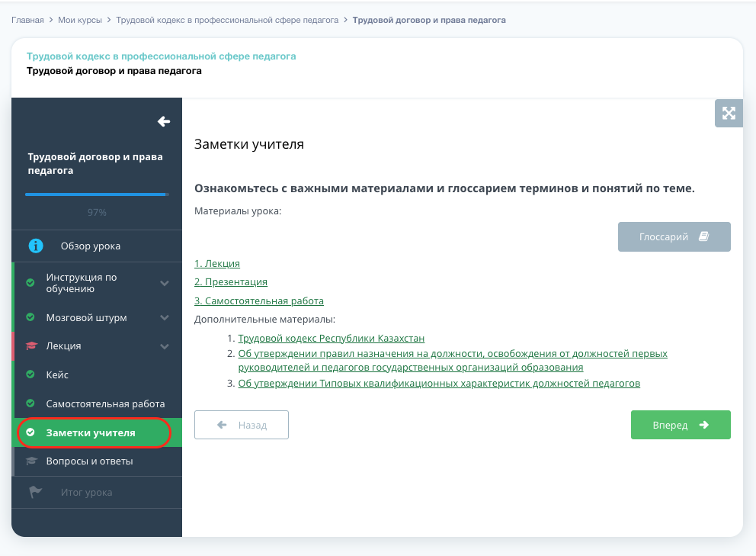Image resolution: width=756 pixels, height=556 pixels.
Task: Click the teal course title heading link
Action: point(161,56)
